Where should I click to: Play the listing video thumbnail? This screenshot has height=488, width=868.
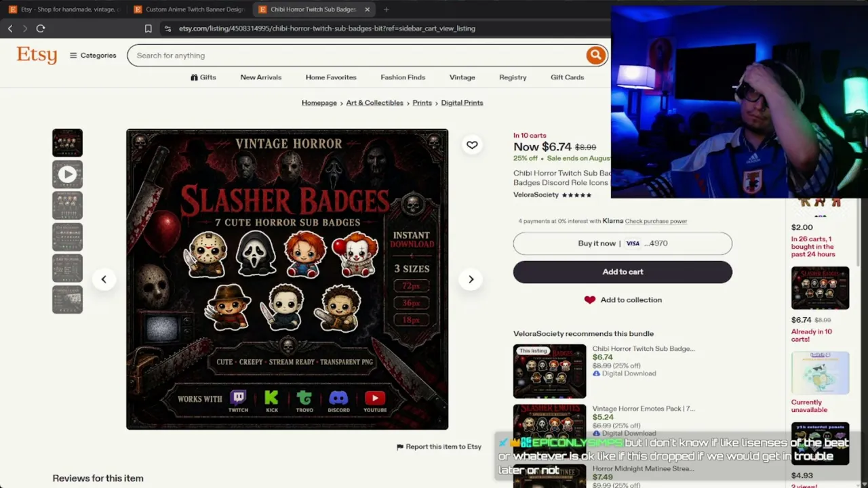pyautogui.click(x=67, y=174)
